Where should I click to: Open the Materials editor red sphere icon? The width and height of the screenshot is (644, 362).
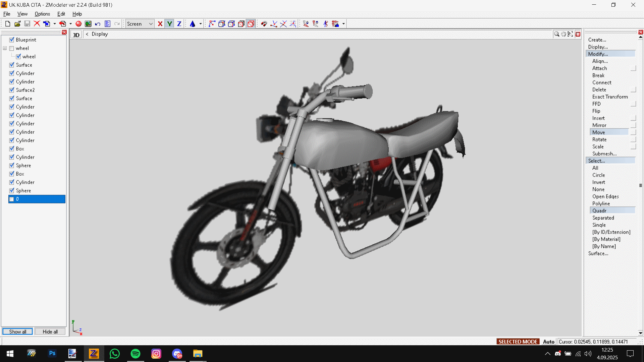tap(78, 24)
